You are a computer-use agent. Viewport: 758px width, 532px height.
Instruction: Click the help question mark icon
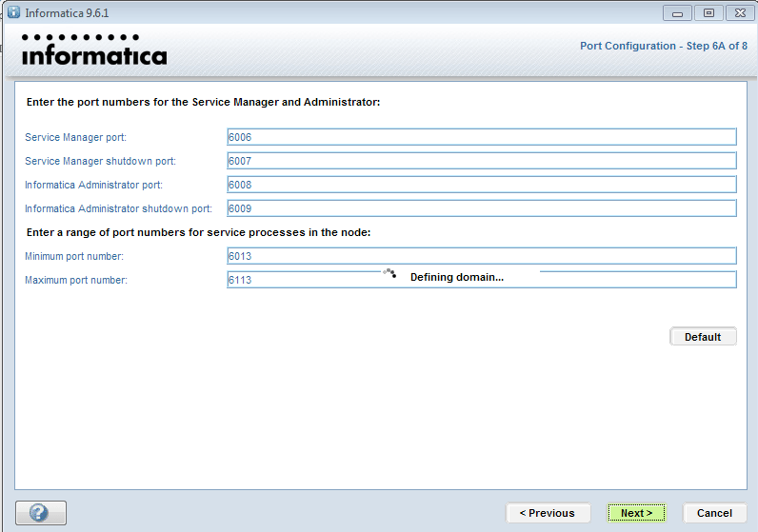click(x=41, y=513)
